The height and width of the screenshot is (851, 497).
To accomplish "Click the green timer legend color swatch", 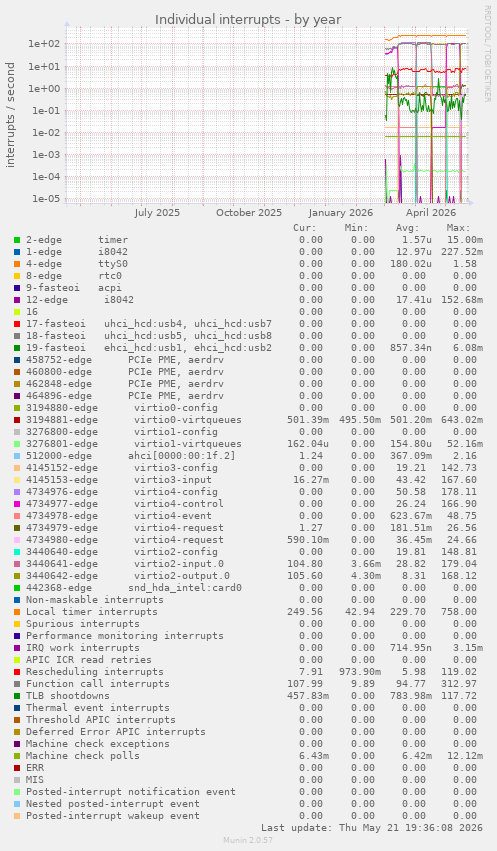I will coord(17,240).
